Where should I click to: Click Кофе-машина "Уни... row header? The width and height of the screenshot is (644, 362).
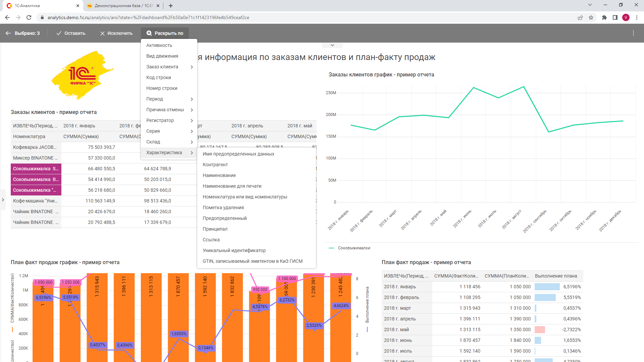pos(36,201)
